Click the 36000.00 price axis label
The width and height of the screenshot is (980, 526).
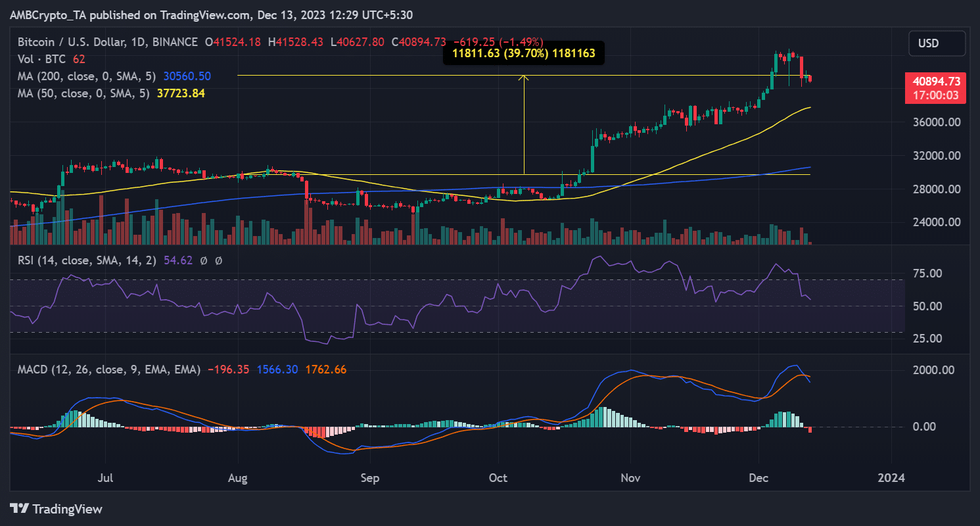[936, 122]
